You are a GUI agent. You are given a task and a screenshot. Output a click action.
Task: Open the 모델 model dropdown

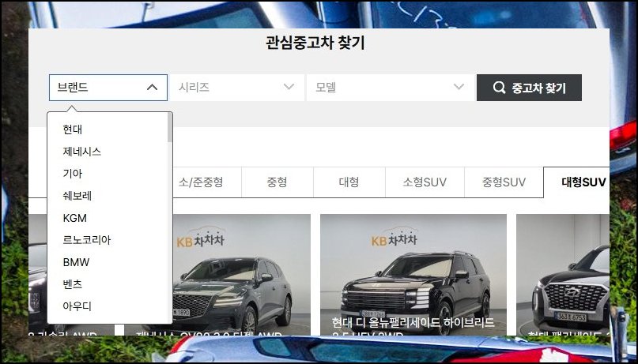click(x=391, y=88)
